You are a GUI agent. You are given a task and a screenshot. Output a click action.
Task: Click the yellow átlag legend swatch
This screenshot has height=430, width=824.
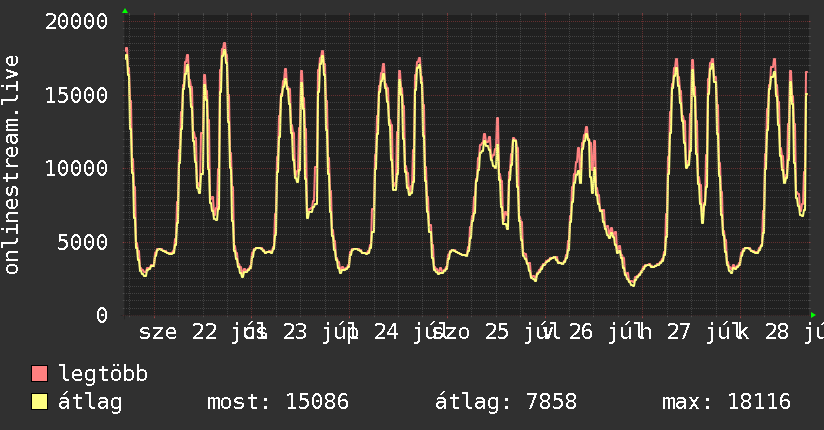[39, 402]
